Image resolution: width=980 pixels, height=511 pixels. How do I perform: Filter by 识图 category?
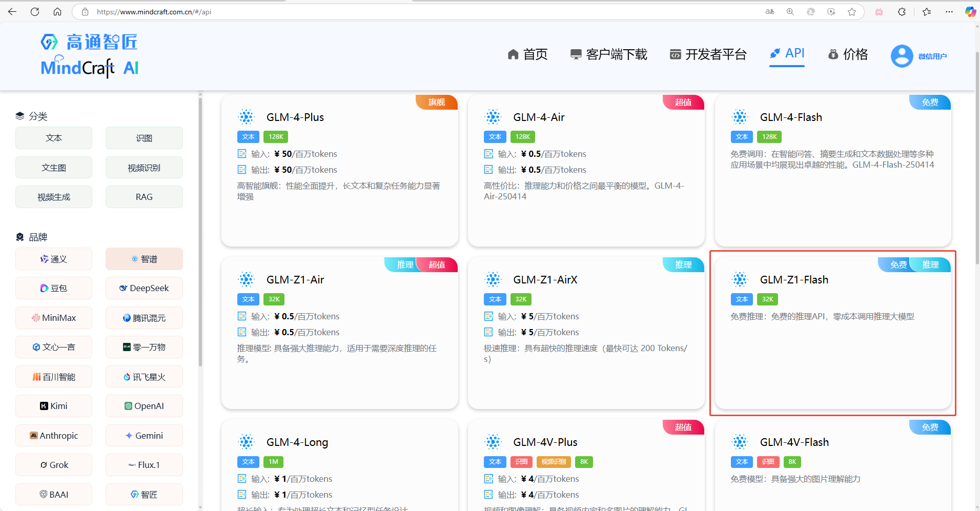[144, 138]
